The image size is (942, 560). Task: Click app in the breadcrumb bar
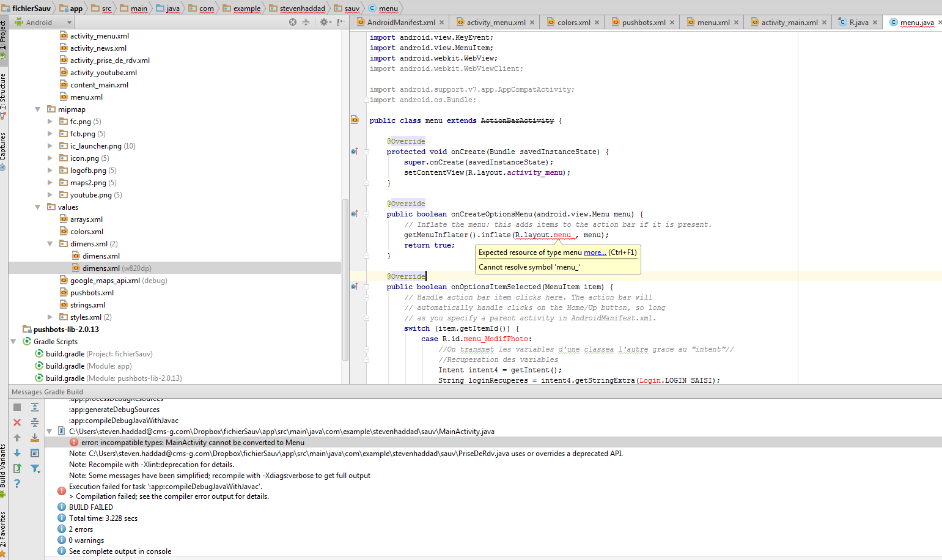click(72, 9)
